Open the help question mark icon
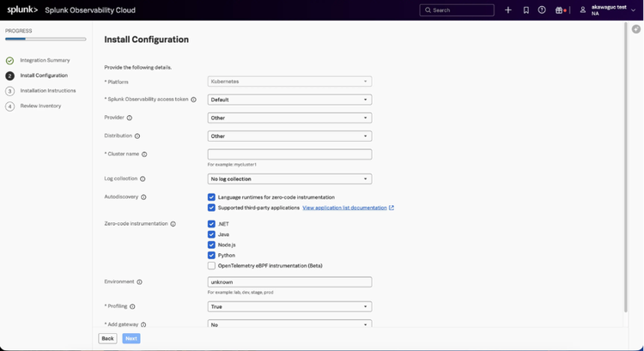644x351 pixels. (542, 9)
